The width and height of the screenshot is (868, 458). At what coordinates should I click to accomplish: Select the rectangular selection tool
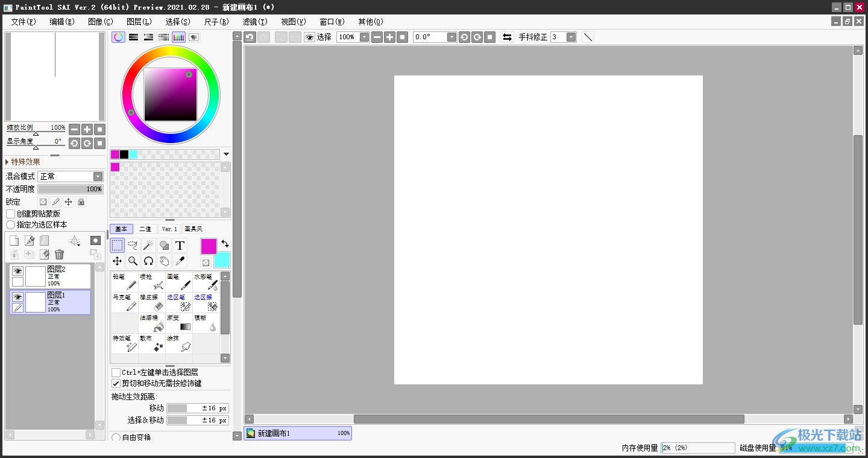118,245
